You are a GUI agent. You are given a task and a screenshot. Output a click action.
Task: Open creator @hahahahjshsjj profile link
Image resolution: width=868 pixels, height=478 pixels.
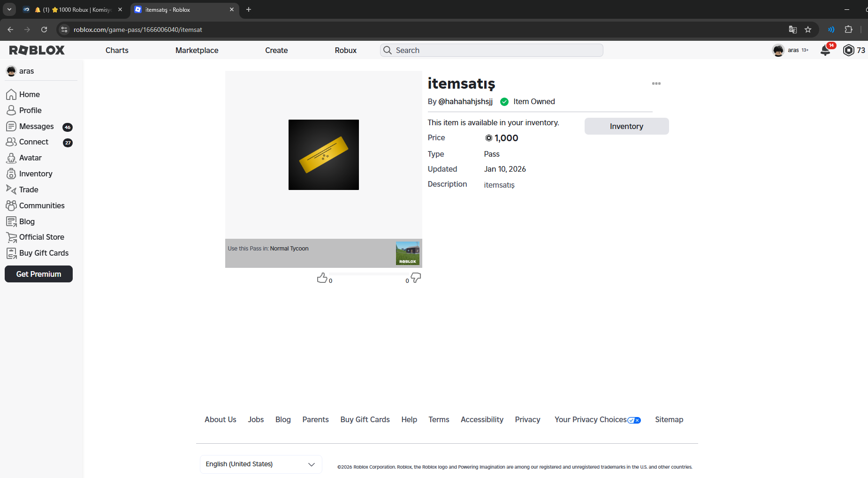click(465, 102)
